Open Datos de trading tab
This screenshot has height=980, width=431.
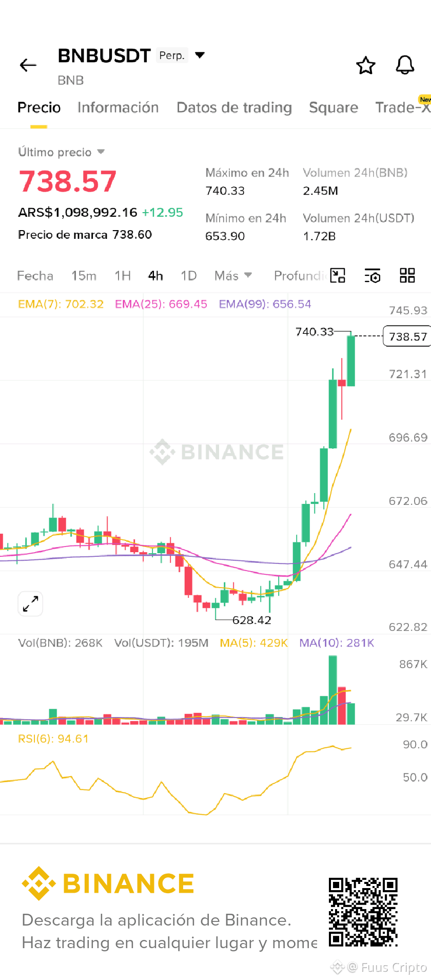point(234,107)
